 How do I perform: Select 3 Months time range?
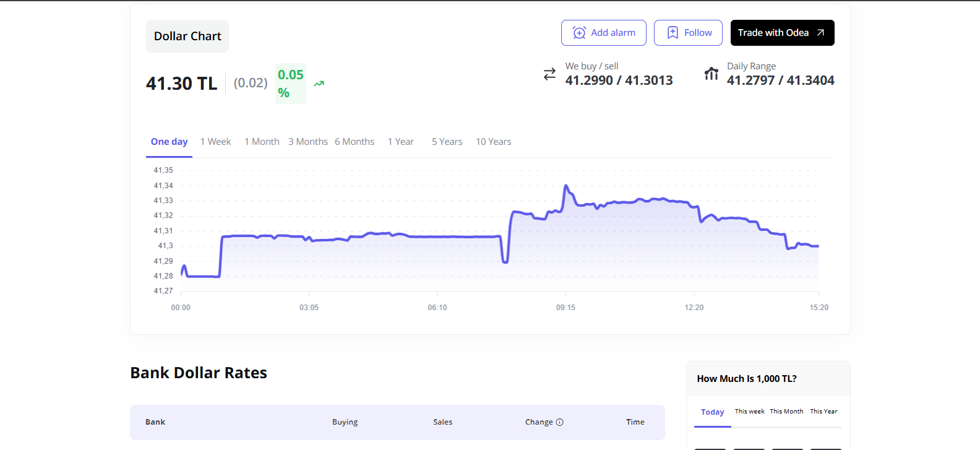[x=308, y=142]
